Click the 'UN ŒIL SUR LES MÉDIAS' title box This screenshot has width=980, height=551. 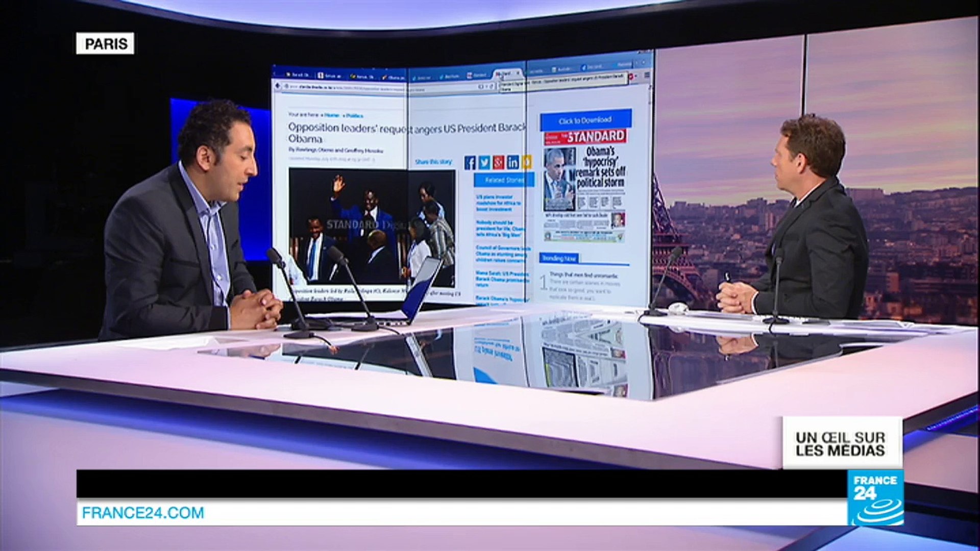[x=842, y=443]
